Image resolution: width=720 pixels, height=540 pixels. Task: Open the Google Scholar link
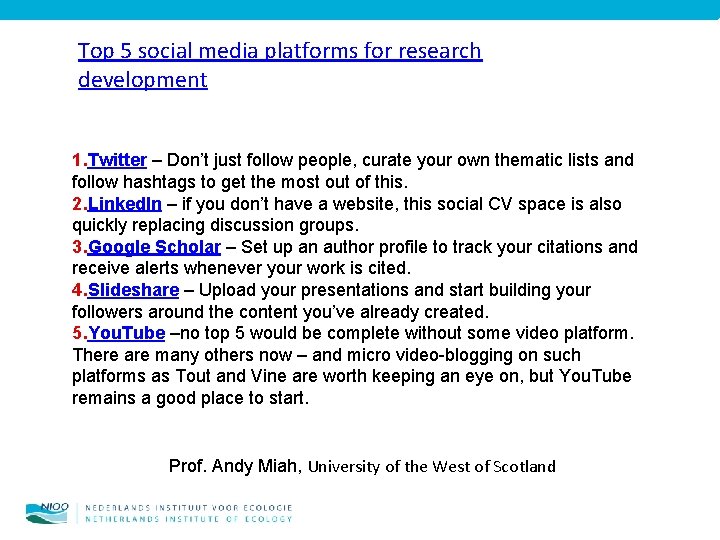point(154,247)
